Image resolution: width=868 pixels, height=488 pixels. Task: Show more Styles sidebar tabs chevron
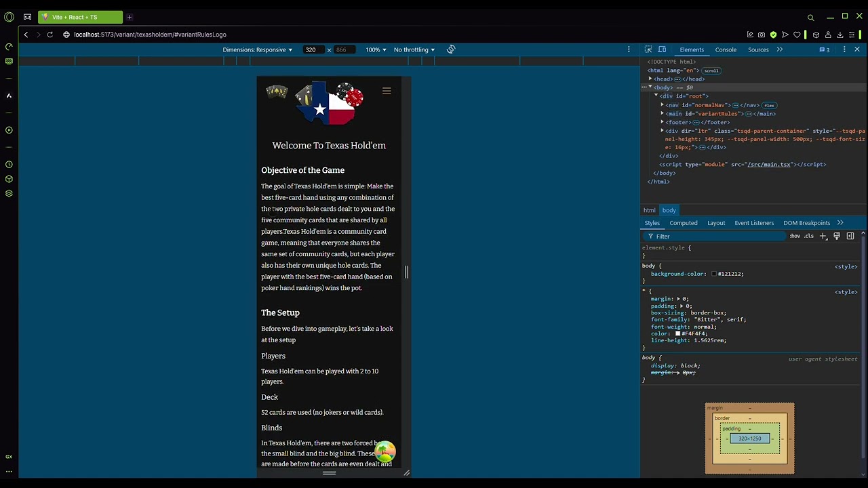point(840,223)
